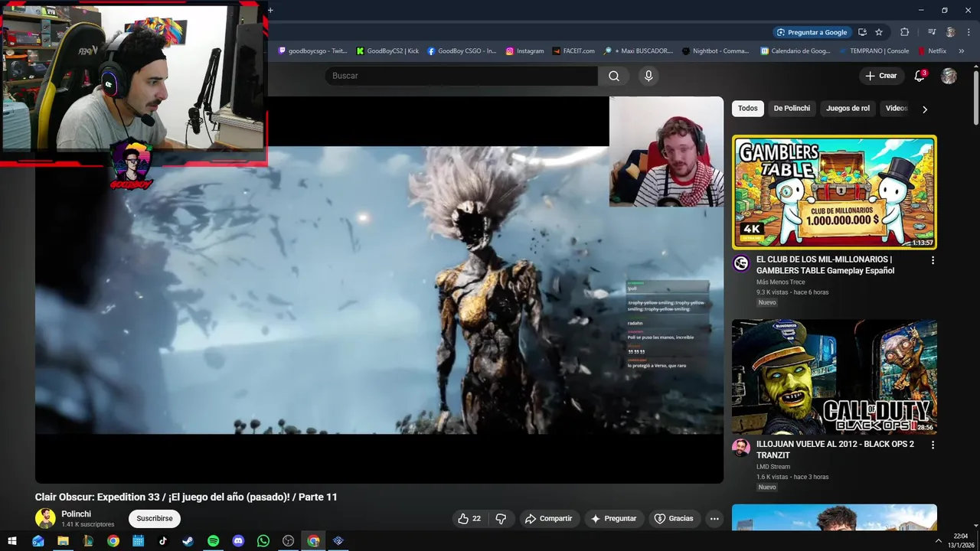Open Calendar app in taskbar
The width and height of the screenshot is (980, 551).
coord(138,541)
